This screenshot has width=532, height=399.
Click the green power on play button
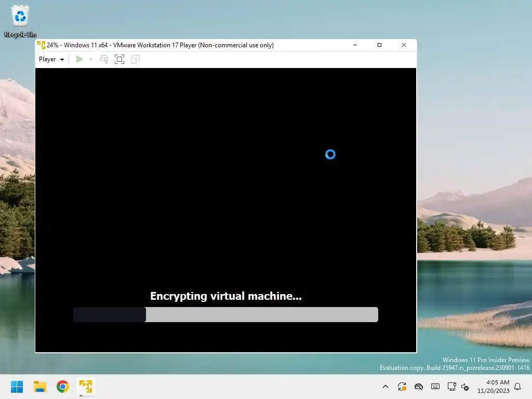[x=79, y=59]
